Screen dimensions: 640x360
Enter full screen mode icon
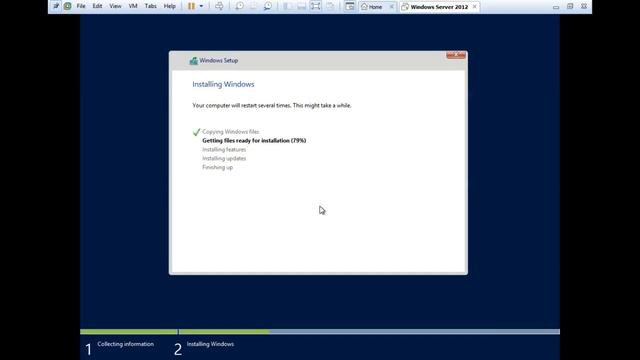[x=316, y=6]
